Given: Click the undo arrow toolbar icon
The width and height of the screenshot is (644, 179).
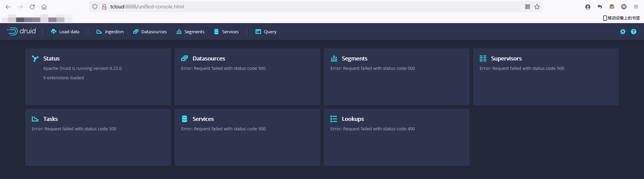Looking at the screenshot, I should (600, 7).
